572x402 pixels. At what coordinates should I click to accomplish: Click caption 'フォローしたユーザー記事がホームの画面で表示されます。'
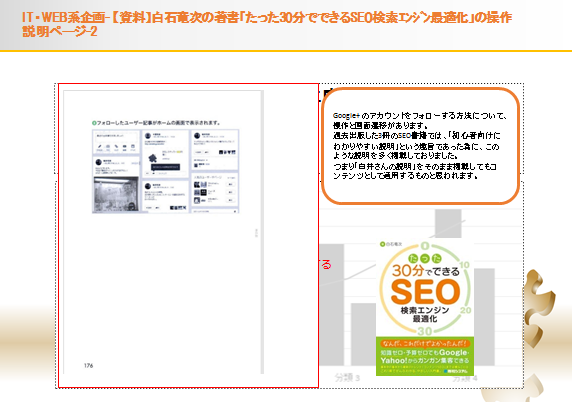(156, 123)
